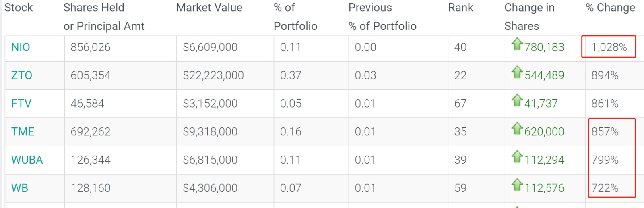Sort by the Rank column header
Viewport: 644px width, 208px height.
coord(461,8)
